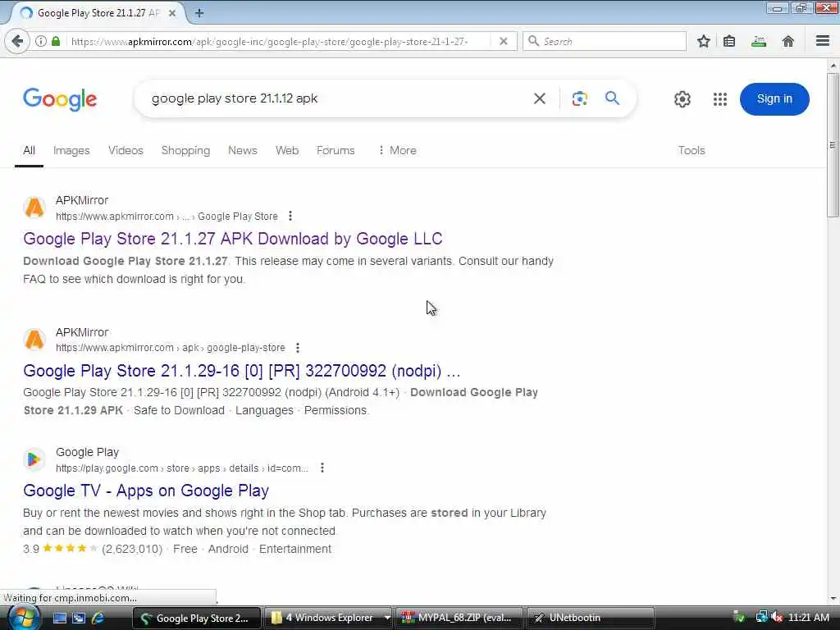Open options dots for APKMirror 21.1.29-16 result
Image resolution: width=840 pixels, height=630 pixels.
tap(298, 348)
